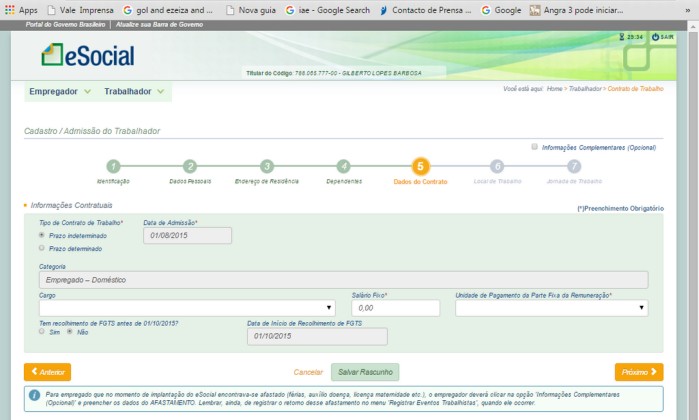Image resolution: width=699 pixels, height=420 pixels.
Task: Click the Salário Fixo input field
Action: 395,308
